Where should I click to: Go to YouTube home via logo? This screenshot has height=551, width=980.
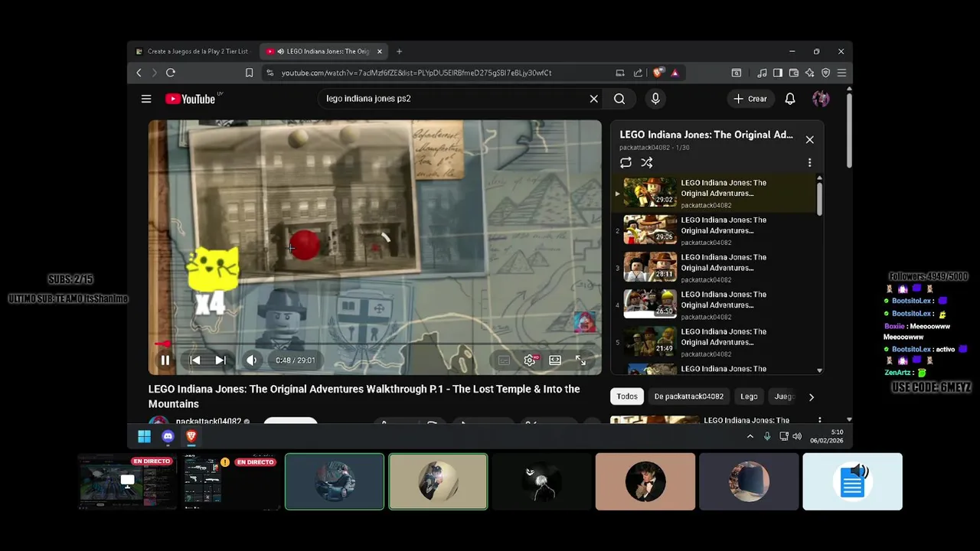coord(191,99)
